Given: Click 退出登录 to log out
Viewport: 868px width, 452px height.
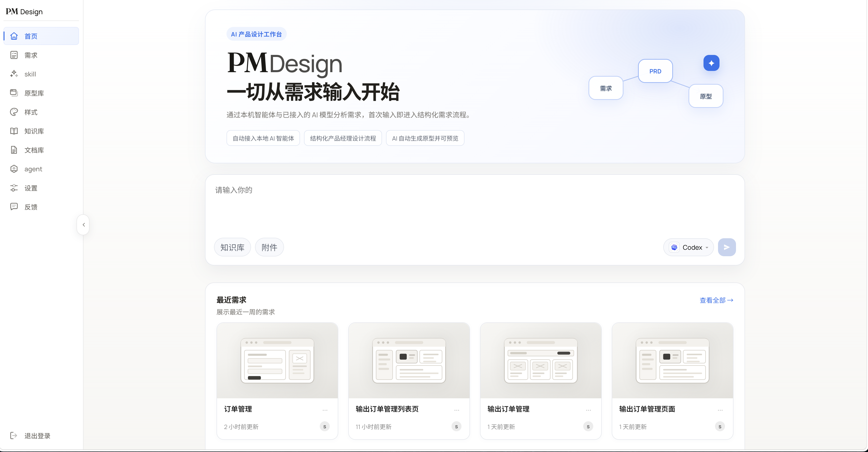Looking at the screenshot, I should (41, 436).
